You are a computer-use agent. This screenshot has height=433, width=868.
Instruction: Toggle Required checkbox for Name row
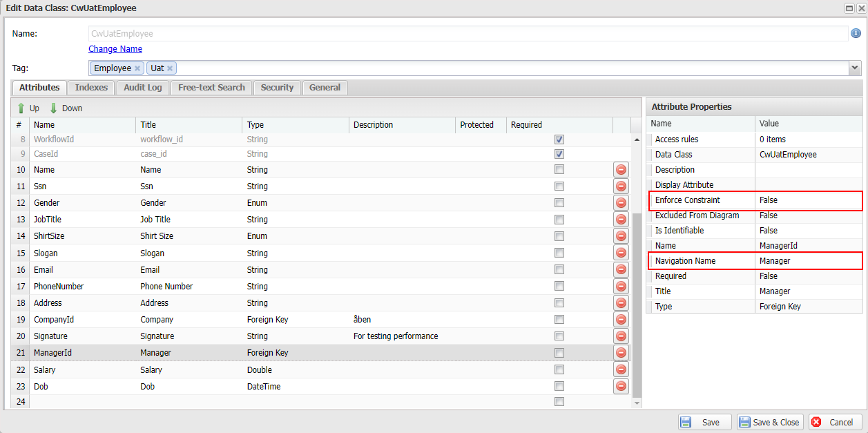559,170
